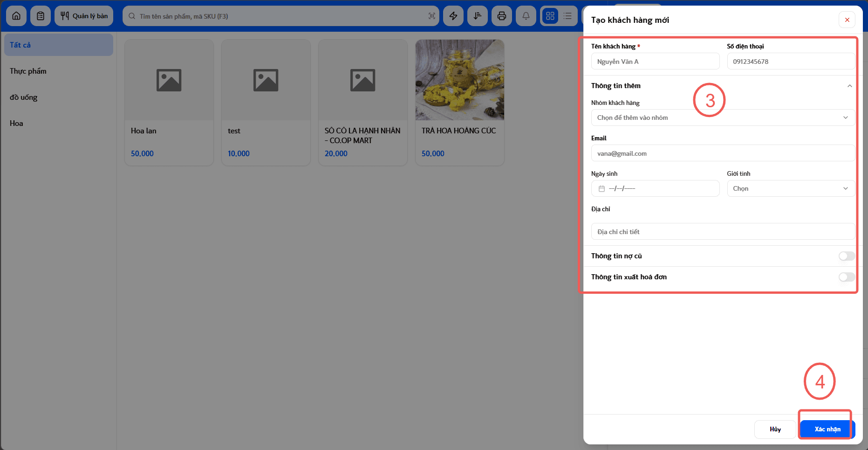Select the đồ uống category

pyautogui.click(x=59, y=97)
